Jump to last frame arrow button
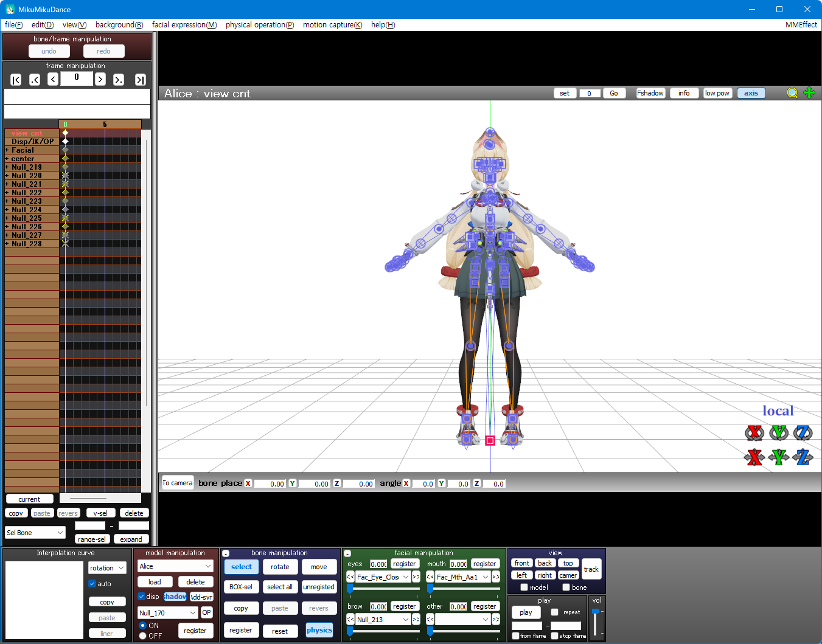The image size is (822, 644). click(x=141, y=80)
